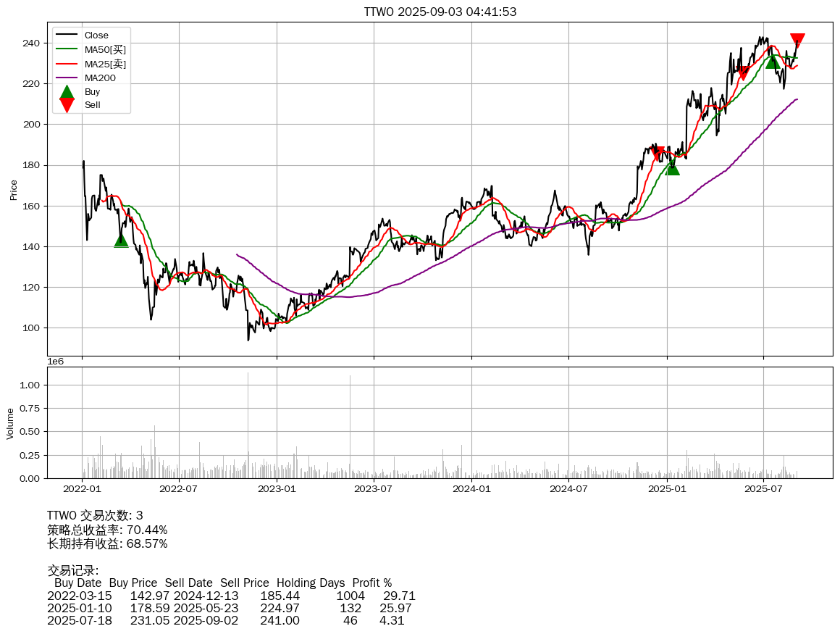Click the green Buy triangle in the legend
Viewport: 840px width, 634px height.
pos(67,92)
